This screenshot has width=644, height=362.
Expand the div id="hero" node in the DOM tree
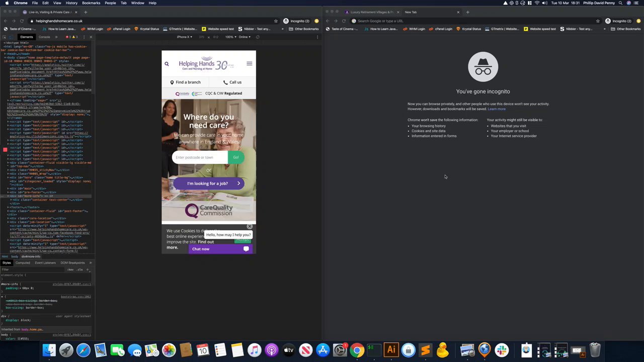coord(9,177)
